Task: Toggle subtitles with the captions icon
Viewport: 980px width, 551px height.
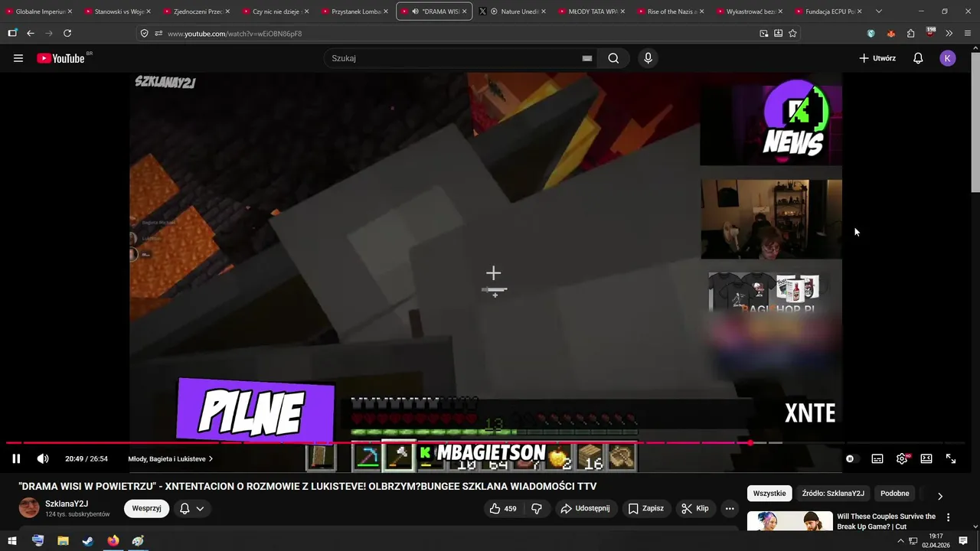Action: click(x=877, y=458)
